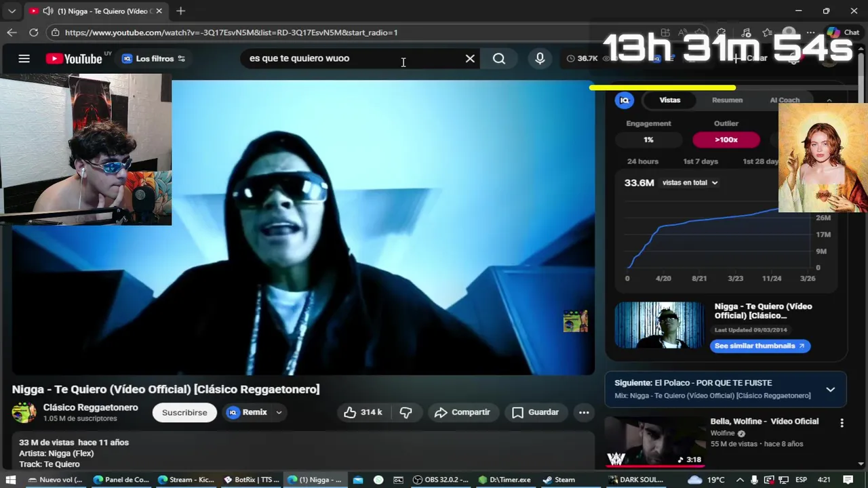
Task: Click the page address bar URL
Action: coord(231,33)
